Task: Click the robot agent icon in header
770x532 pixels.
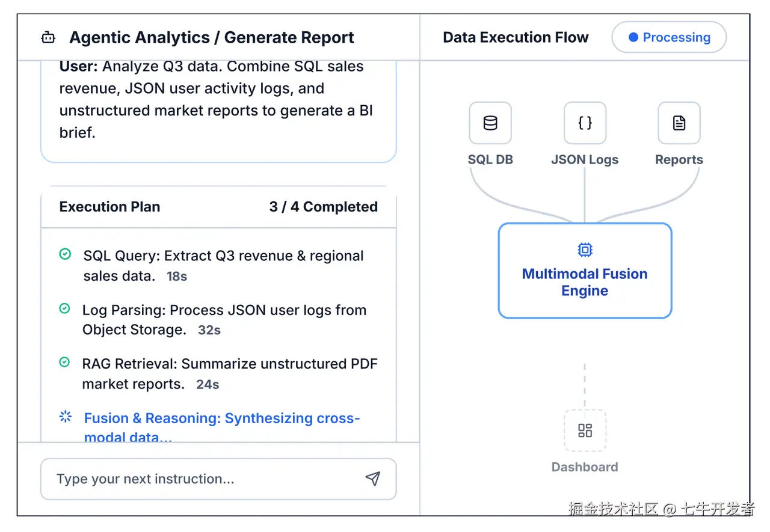Action: coord(48,38)
